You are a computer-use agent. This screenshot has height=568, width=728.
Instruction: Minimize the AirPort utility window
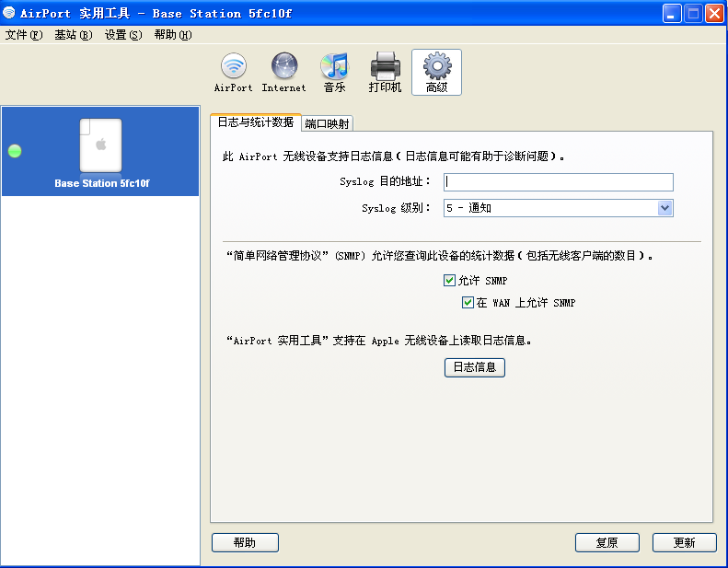671,14
